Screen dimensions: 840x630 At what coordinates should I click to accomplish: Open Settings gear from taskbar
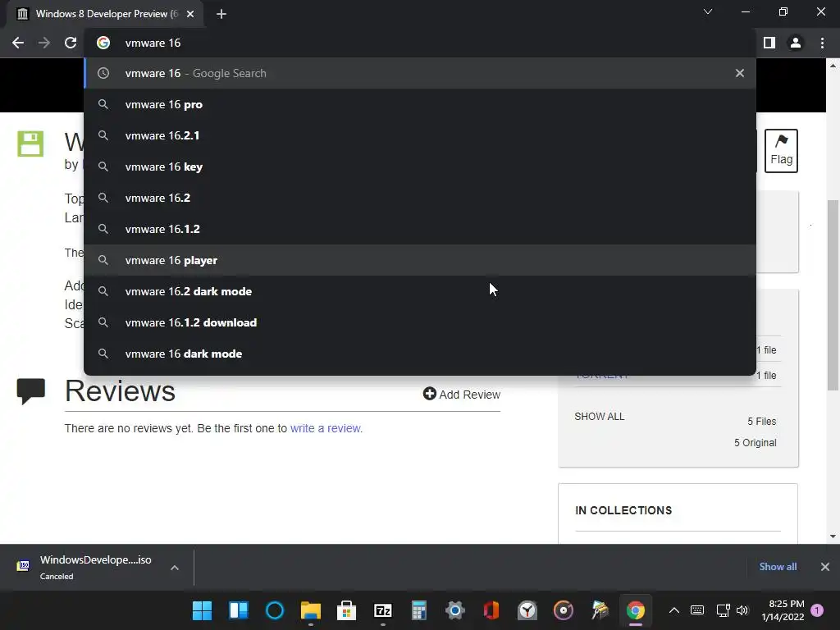click(454, 610)
